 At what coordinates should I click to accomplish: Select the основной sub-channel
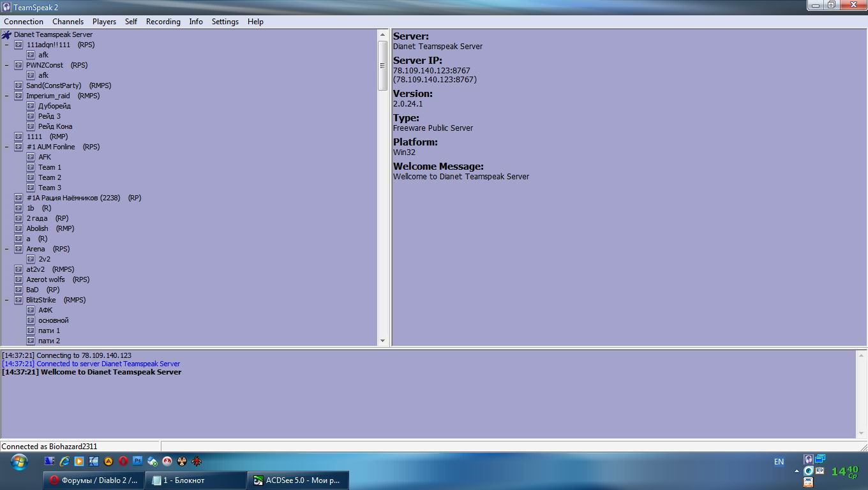coord(53,320)
